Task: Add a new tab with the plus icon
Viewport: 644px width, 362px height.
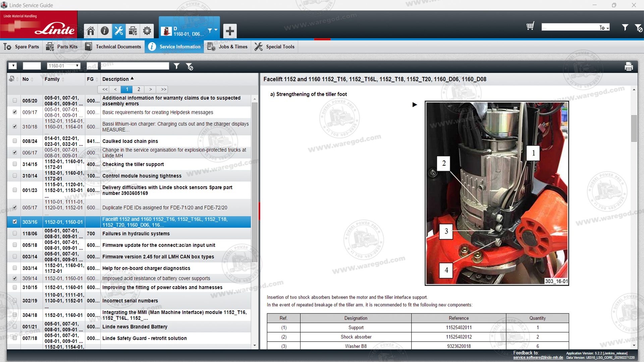Action: (x=230, y=31)
